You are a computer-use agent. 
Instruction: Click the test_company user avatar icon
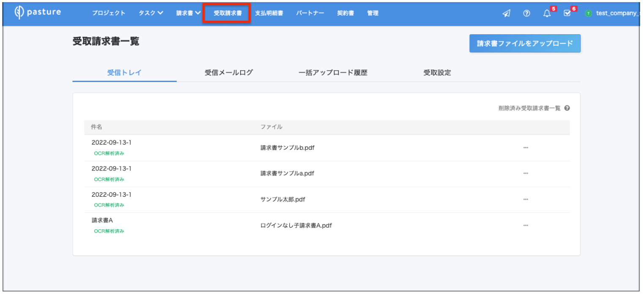588,14
